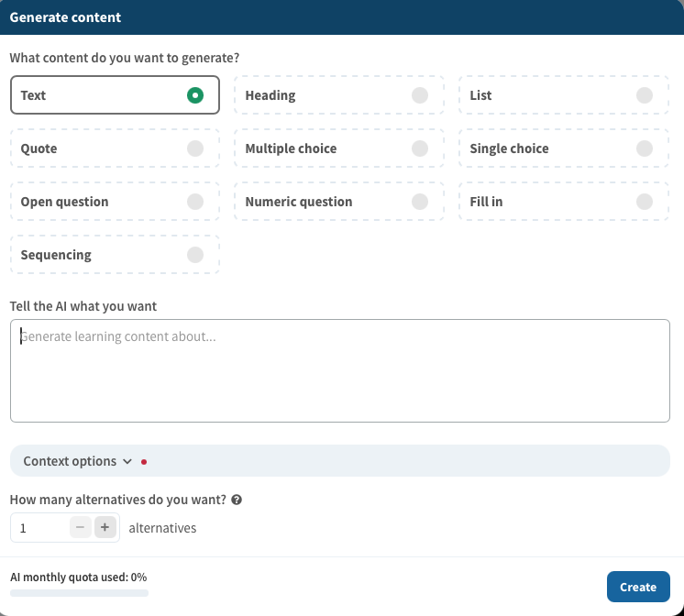Click the Context options chevron arrow
Screen dimensions: 684x616
(x=127, y=462)
